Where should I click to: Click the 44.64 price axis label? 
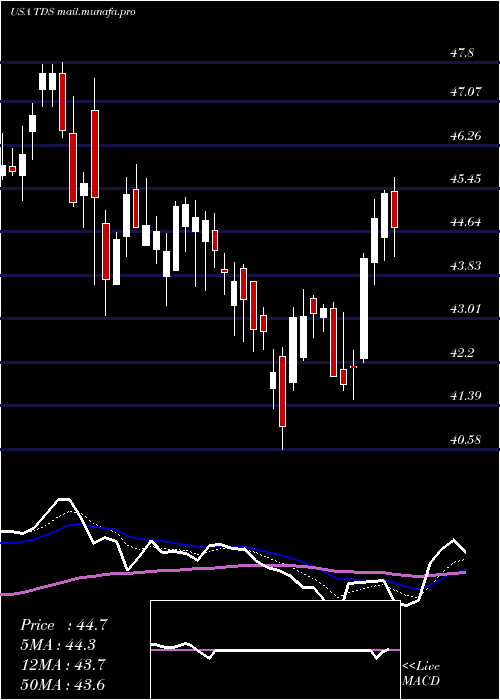coord(465,222)
